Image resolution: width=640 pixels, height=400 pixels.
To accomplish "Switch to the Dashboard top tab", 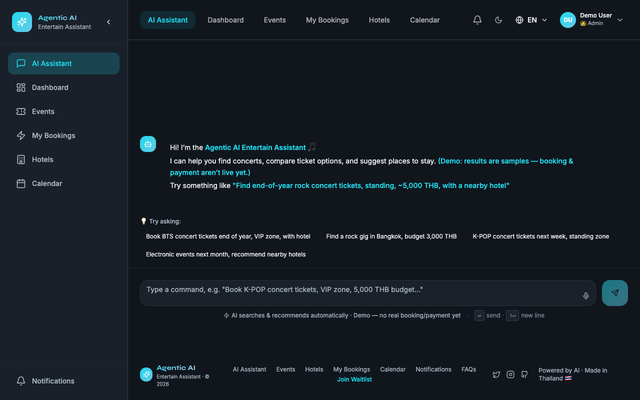I will pos(225,20).
